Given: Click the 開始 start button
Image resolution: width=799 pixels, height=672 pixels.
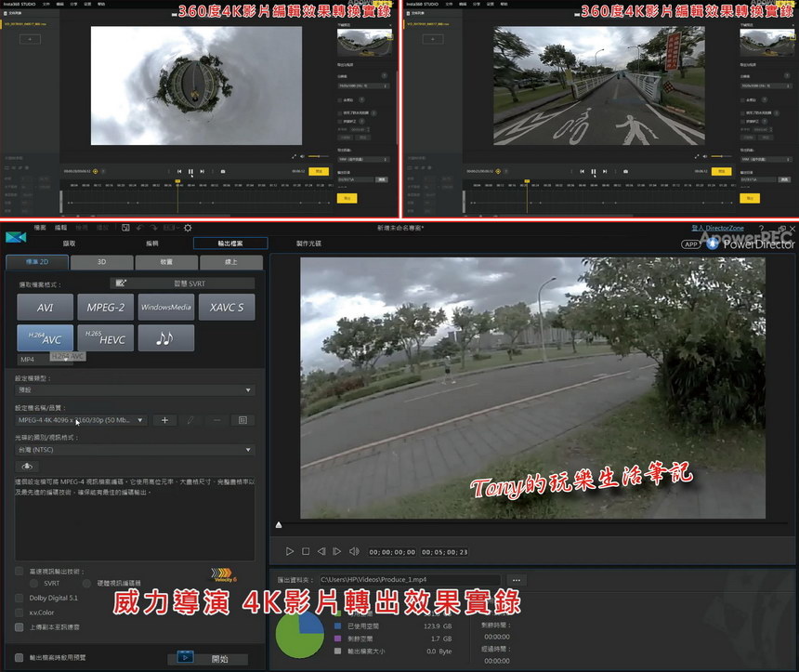Looking at the screenshot, I should (208, 658).
